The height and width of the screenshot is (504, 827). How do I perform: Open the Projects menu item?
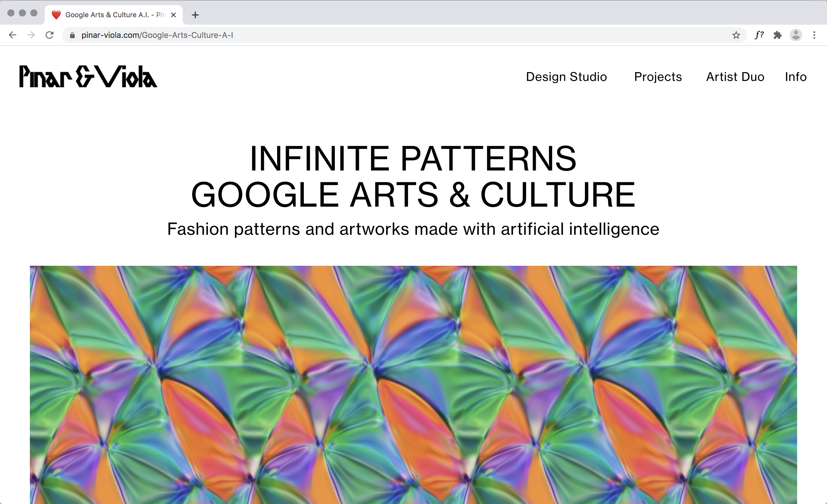[x=658, y=77]
